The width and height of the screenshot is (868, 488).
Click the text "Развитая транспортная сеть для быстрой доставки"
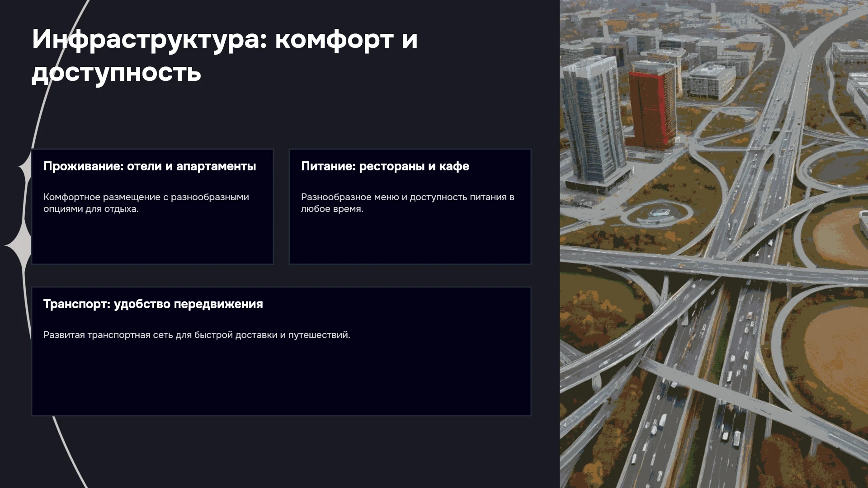click(x=197, y=335)
